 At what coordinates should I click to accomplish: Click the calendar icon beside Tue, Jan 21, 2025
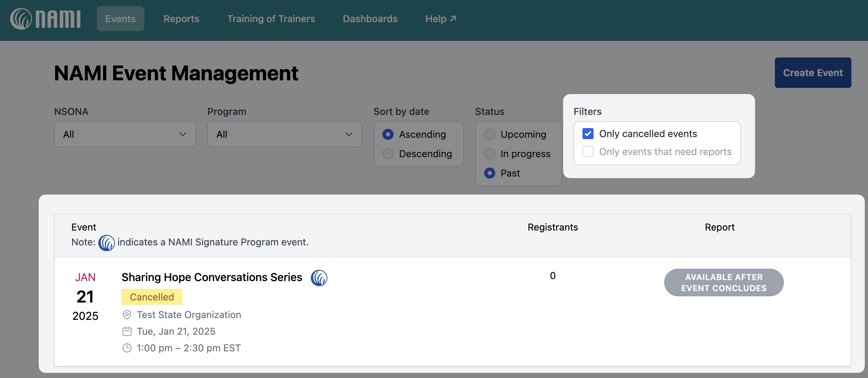[127, 331]
